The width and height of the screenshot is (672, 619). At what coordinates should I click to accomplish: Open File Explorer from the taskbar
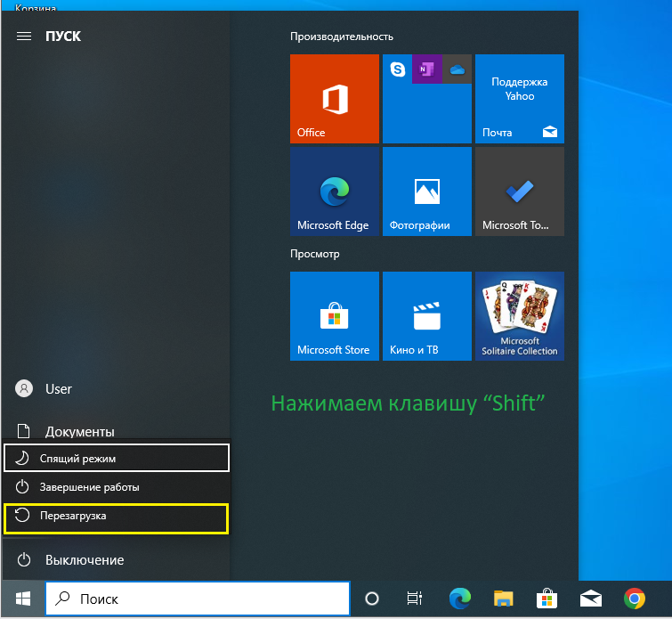[503, 599]
